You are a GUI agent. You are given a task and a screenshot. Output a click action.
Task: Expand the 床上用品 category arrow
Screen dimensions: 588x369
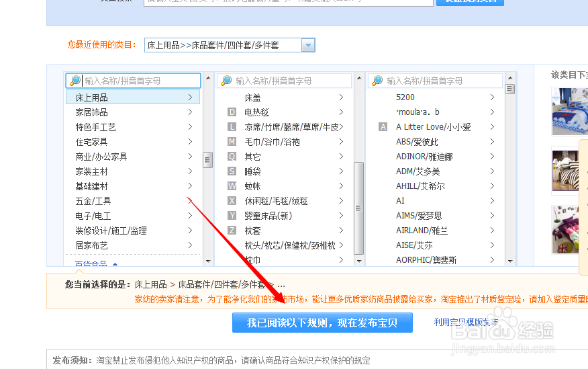pos(190,97)
